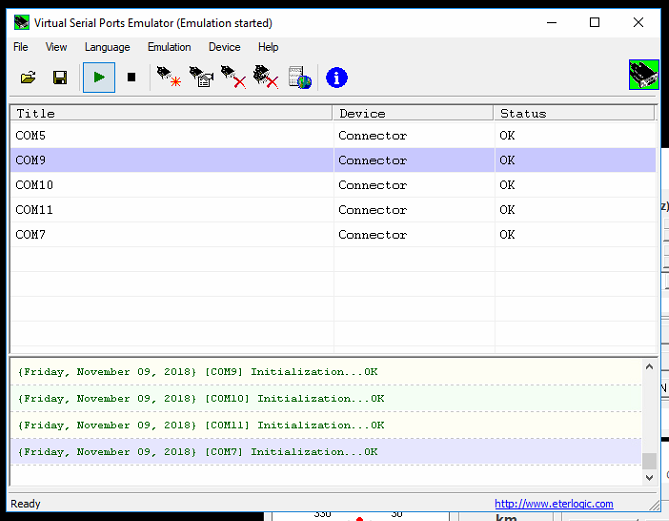Image resolution: width=669 pixels, height=521 pixels.
Task: Select the COM10 device row
Action: click(333, 185)
